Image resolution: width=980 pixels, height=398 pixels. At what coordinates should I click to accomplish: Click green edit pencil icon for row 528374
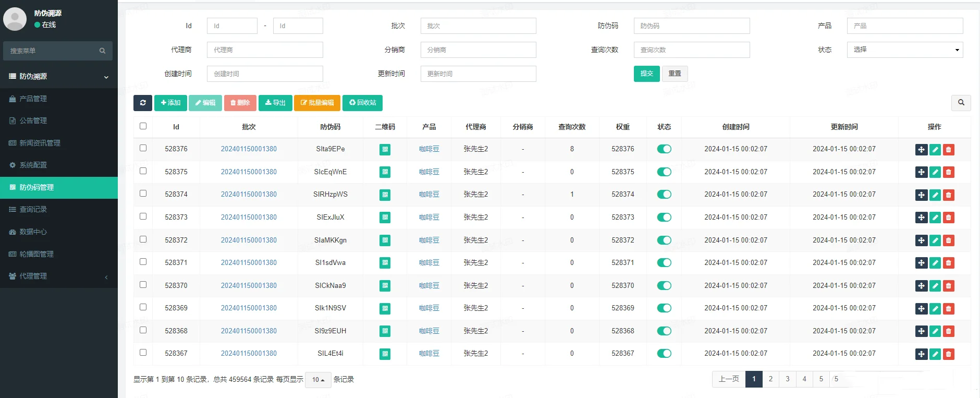(x=935, y=195)
